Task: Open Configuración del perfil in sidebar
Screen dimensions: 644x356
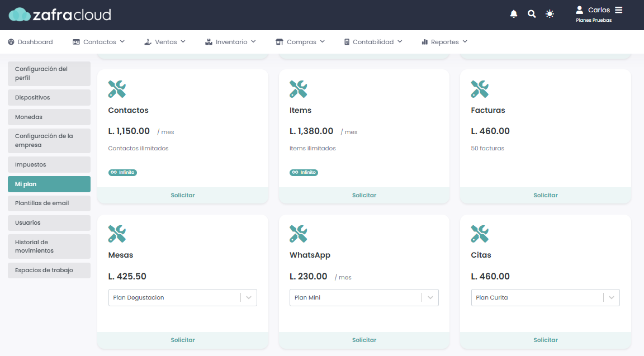Action: (x=49, y=74)
